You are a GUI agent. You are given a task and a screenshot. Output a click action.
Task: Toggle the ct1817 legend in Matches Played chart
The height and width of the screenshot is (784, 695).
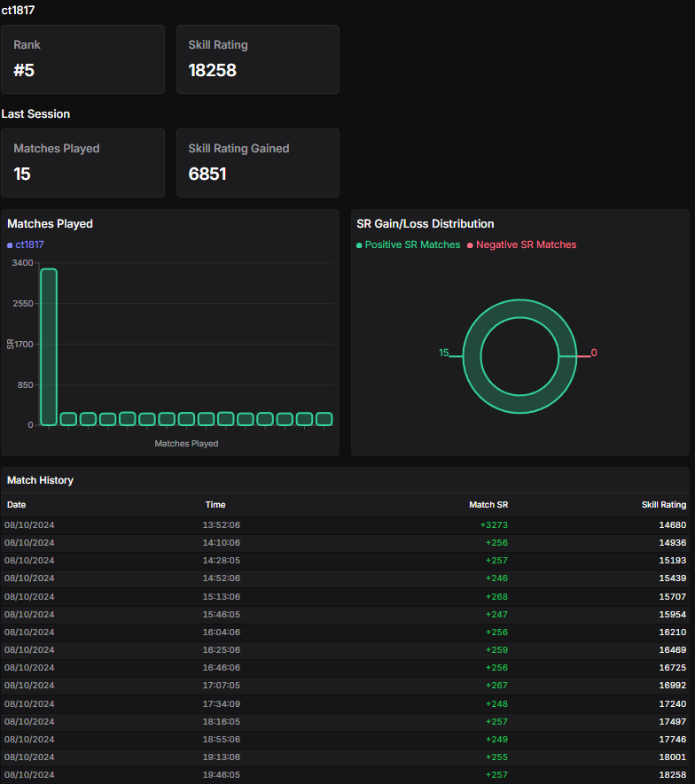26,245
